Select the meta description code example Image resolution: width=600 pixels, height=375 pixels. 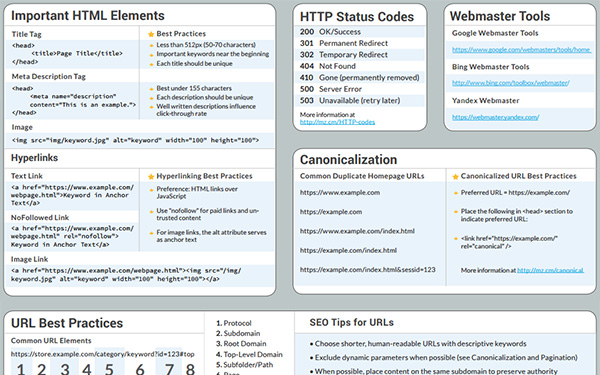[73, 101]
